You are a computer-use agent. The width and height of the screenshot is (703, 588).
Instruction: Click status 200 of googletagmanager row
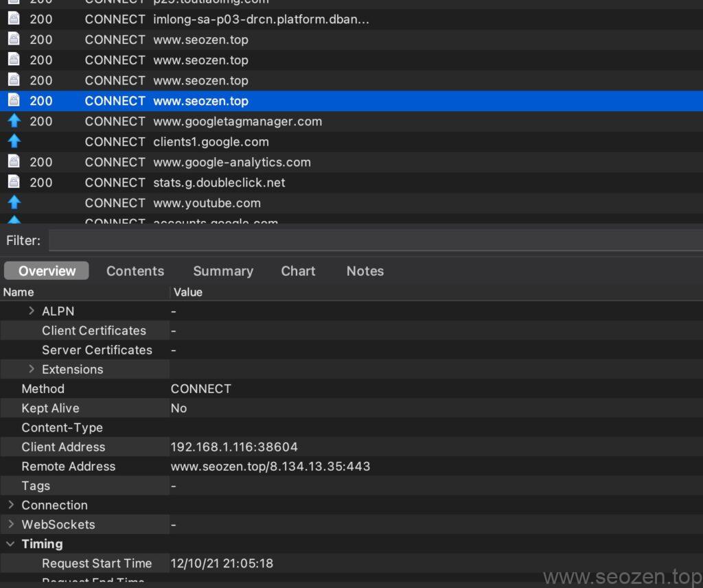click(x=41, y=121)
